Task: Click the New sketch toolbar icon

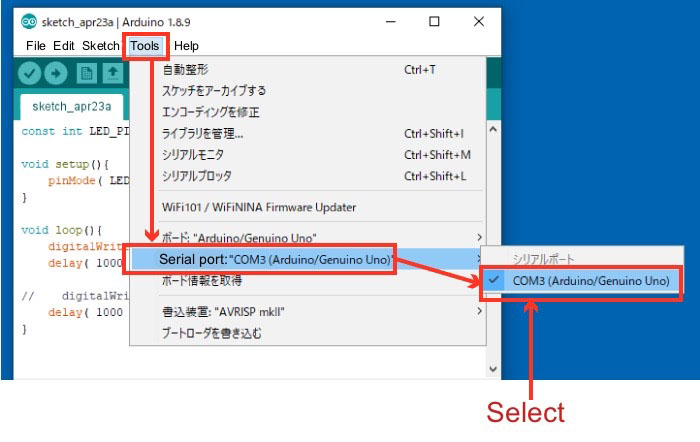Action: coord(87,73)
